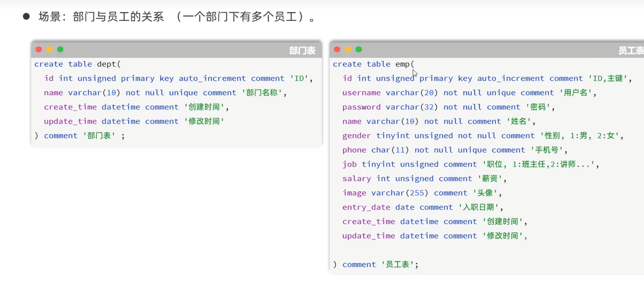This screenshot has width=644, height=303.
Task: Click the yellow dot in the 员工表 window
Action: [x=348, y=50]
